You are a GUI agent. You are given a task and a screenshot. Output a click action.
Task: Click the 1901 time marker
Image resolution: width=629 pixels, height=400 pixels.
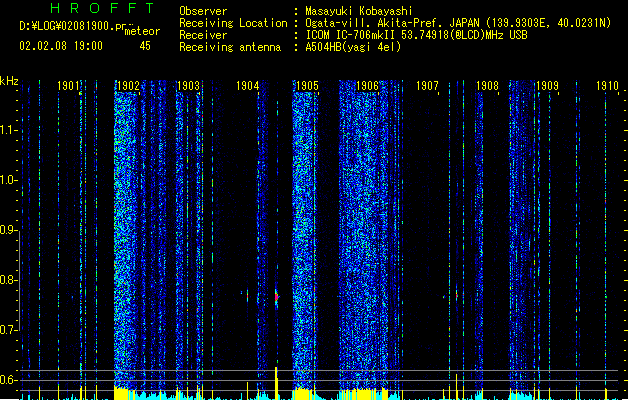(x=68, y=86)
